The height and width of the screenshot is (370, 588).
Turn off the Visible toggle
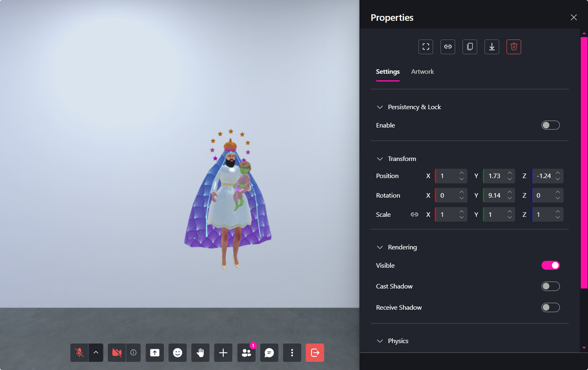(x=551, y=265)
